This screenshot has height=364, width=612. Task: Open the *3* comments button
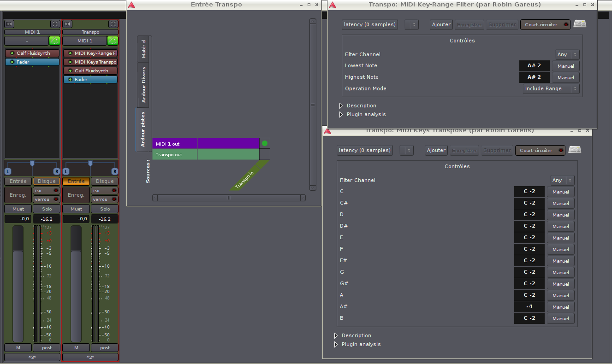click(x=32, y=357)
